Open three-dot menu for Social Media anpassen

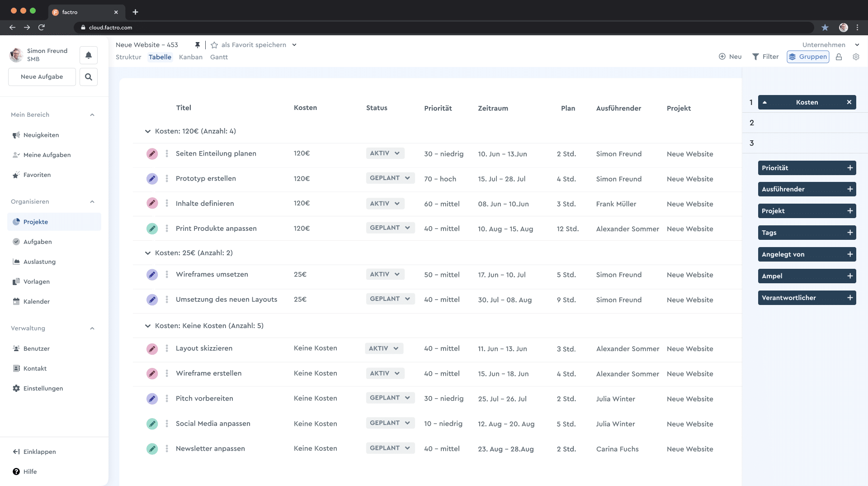(x=167, y=424)
